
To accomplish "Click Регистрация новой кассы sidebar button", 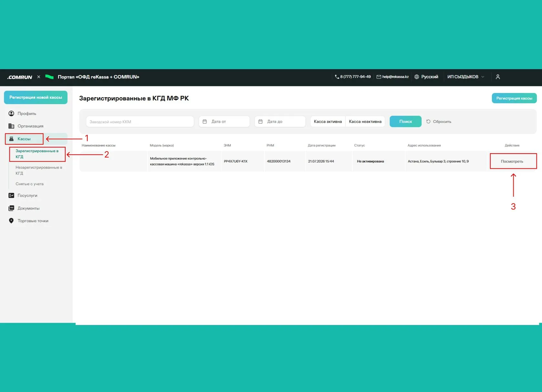I will point(35,97).
